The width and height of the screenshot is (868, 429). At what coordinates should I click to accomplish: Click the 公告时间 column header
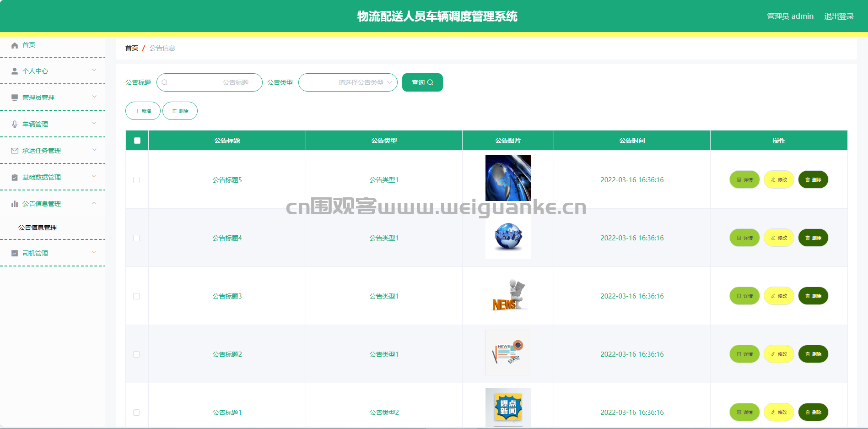pos(632,141)
